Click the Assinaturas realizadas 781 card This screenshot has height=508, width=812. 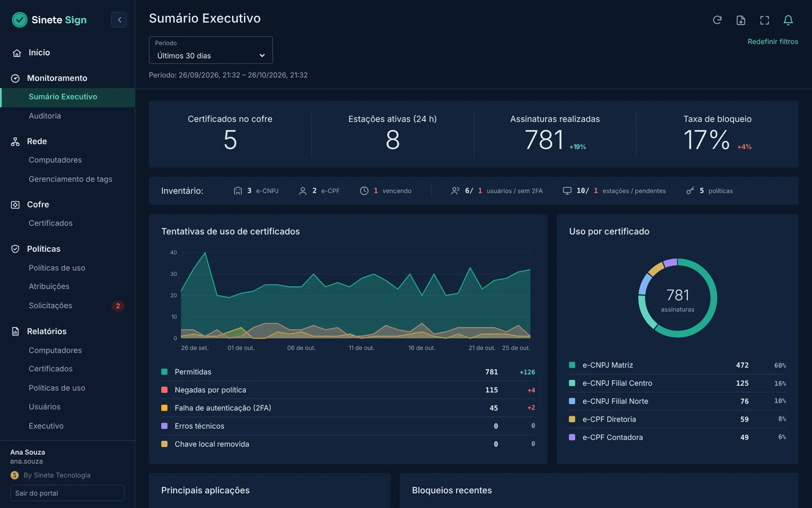click(555, 134)
